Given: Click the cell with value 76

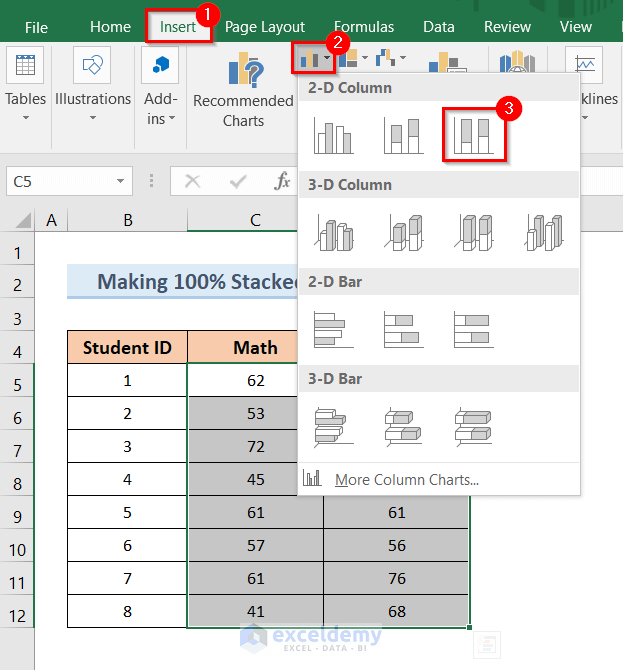Looking at the screenshot, I should coord(396,578).
